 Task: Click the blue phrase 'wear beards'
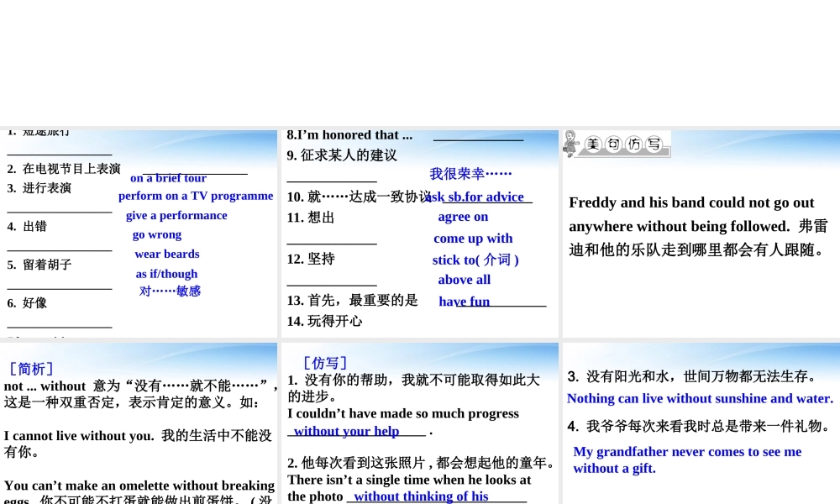pyautogui.click(x=167, y=254)
